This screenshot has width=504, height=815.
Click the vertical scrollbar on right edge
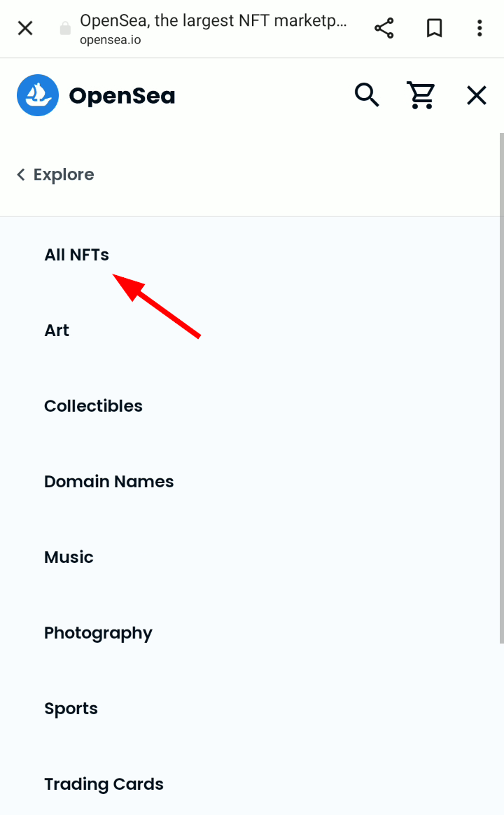[501, 388]
